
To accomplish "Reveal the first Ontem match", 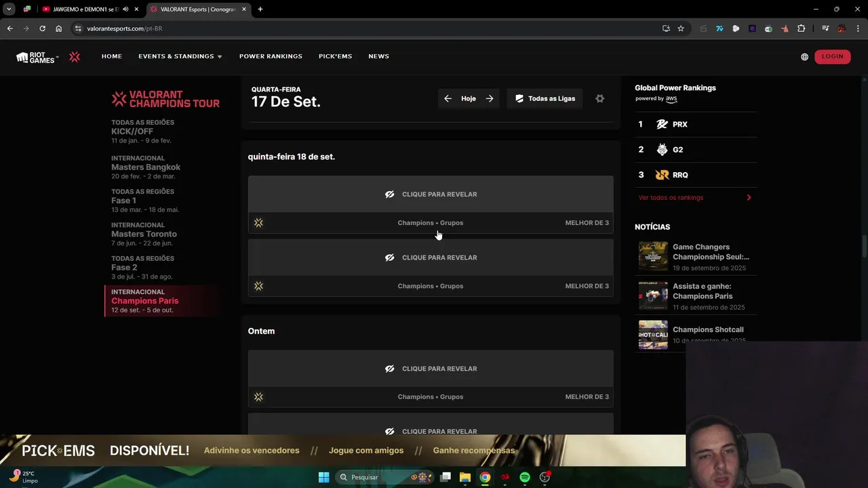I will tap(431, 369).
